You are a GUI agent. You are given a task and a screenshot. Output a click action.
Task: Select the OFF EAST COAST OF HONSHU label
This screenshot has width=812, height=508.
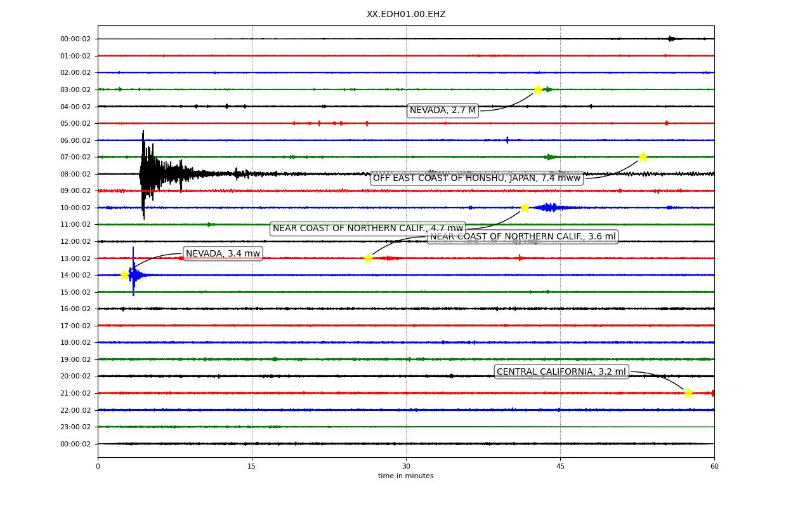click(x=477, y=178)
